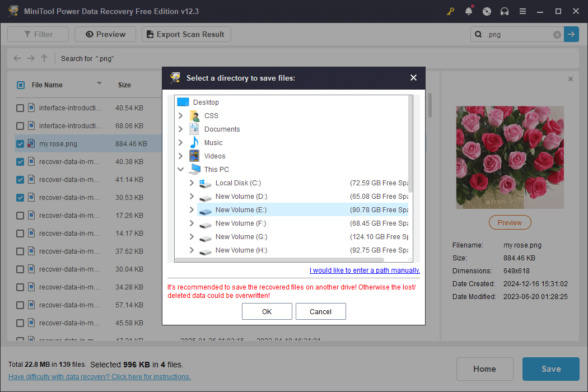This screenshot has height=392, width=588.
Task: Open the hamburger menu in the title bar
Action: (522, 11)
